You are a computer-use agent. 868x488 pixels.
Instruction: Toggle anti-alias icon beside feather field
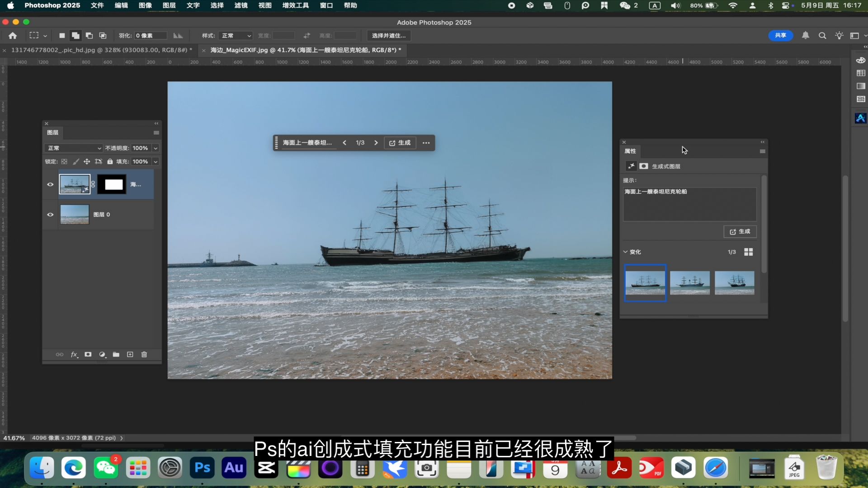[178, 35]
